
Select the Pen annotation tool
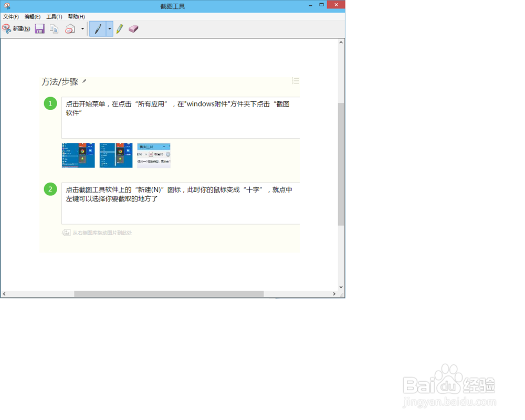tap(98, 28)
